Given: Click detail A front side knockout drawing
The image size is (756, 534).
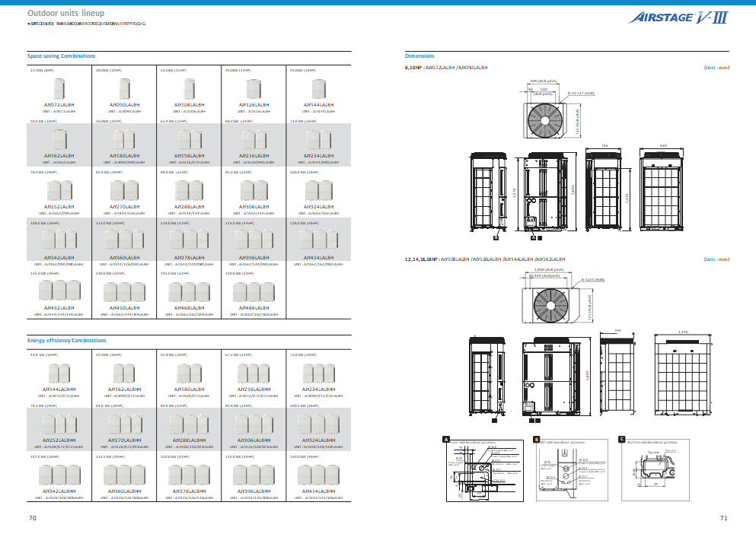Looking at the screenshot, I should tap(484, 470).
